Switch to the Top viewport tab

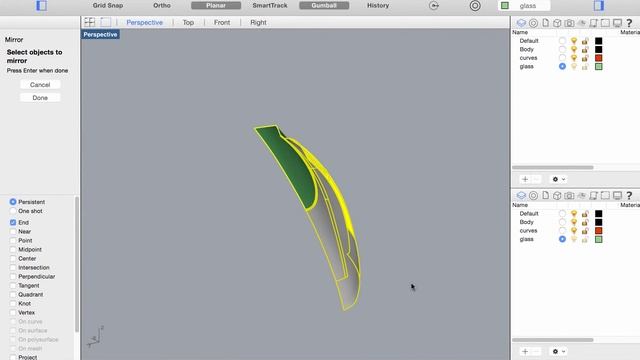click(x=188, y=22)
